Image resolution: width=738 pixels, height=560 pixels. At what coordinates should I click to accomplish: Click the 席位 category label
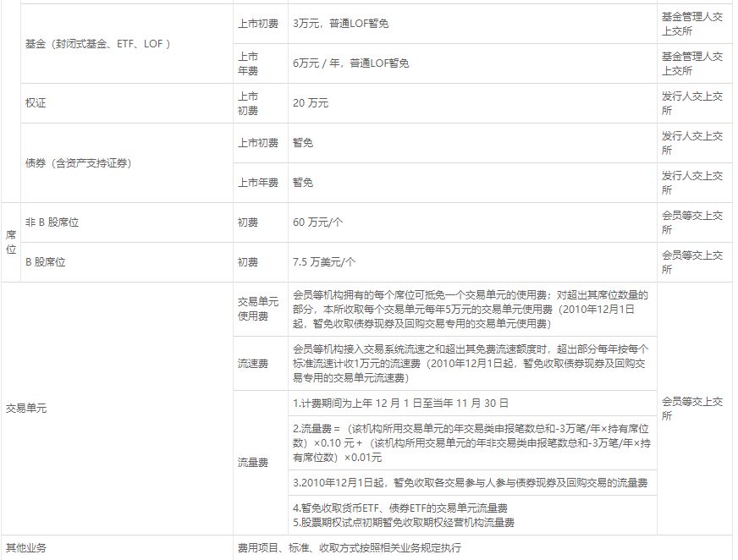8,243
